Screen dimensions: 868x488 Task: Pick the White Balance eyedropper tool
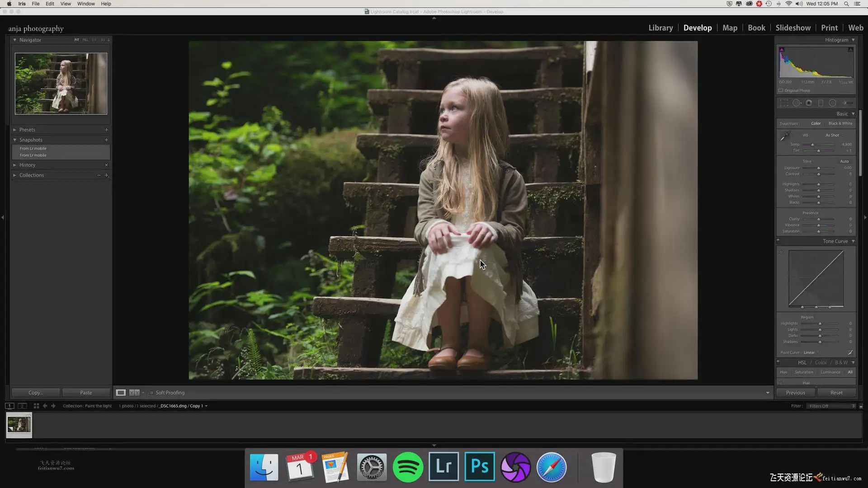(785, 136)
